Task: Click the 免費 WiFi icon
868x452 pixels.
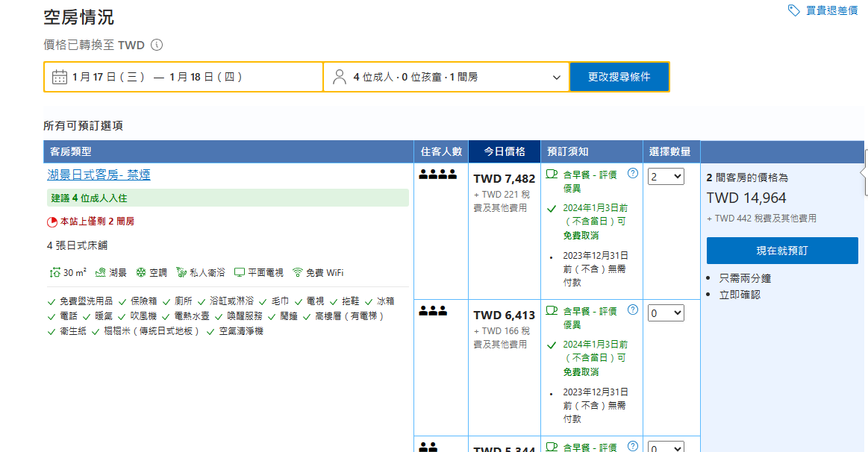Action: click(x=298, y=272)
